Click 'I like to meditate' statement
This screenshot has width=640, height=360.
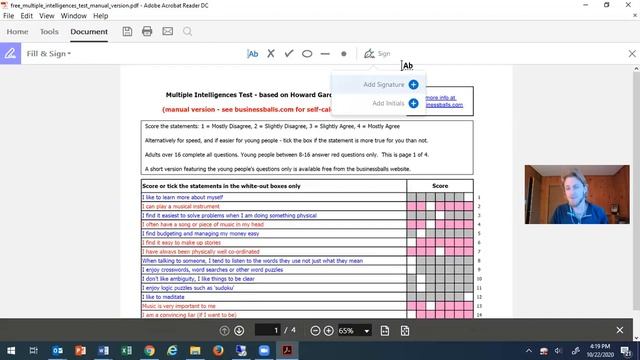tap(163, 297)
